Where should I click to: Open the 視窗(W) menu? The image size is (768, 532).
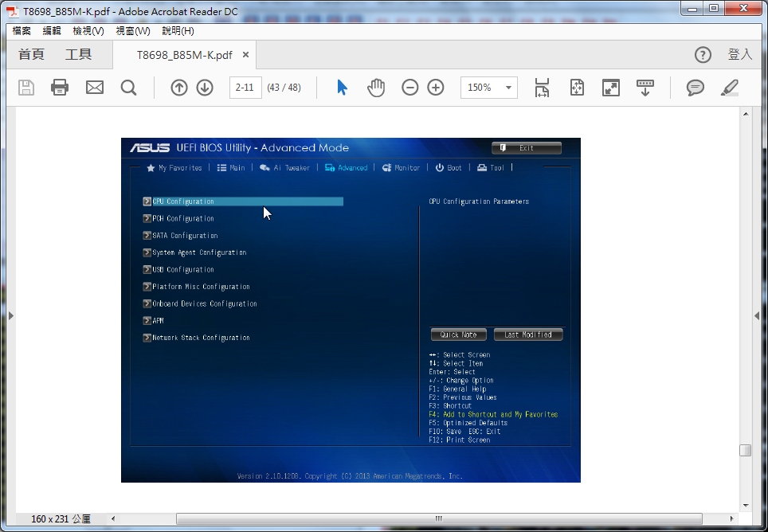click(x=133, y=31)
